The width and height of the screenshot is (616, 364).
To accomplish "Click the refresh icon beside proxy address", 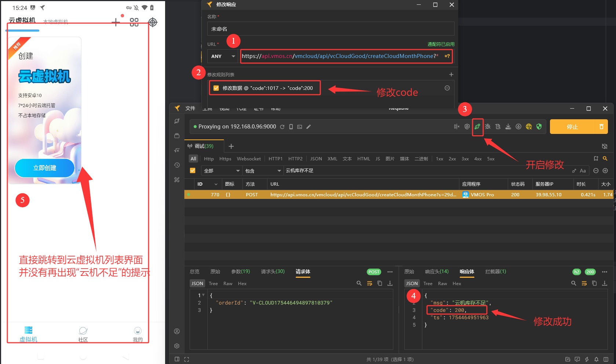I will coord(282,127).
